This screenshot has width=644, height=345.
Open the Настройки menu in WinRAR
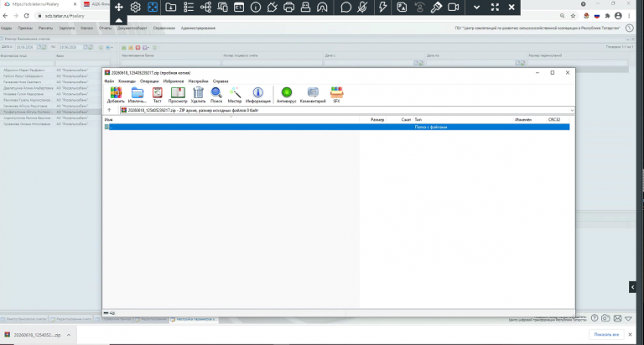tap(199, 81)
